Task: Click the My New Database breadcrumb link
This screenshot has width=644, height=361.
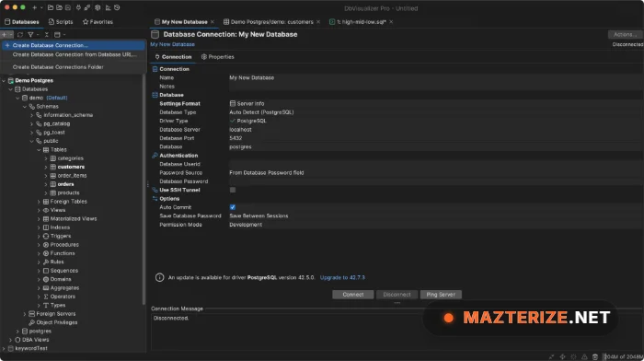Action: (x=173, y=44)
